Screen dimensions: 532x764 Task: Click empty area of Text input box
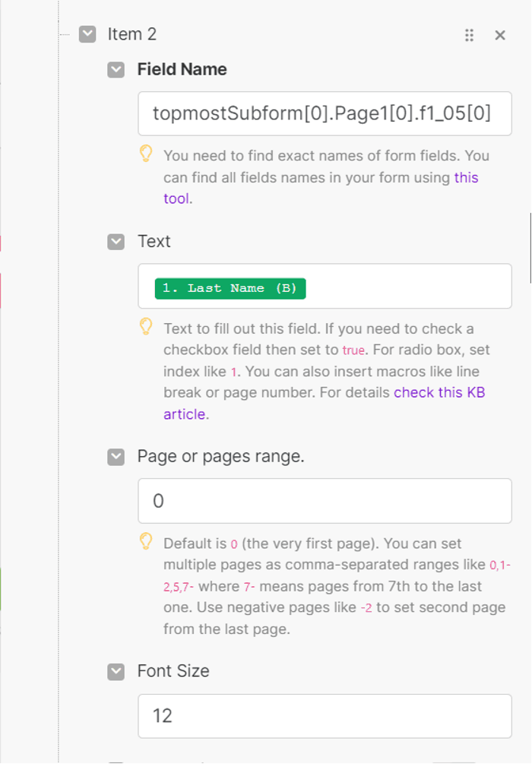coord(408,287)
